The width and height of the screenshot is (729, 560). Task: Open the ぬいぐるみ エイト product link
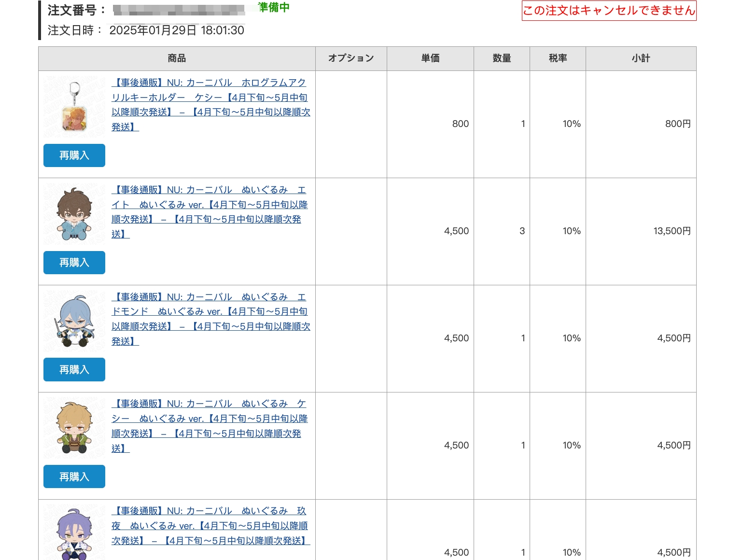[x=210, y=212]
